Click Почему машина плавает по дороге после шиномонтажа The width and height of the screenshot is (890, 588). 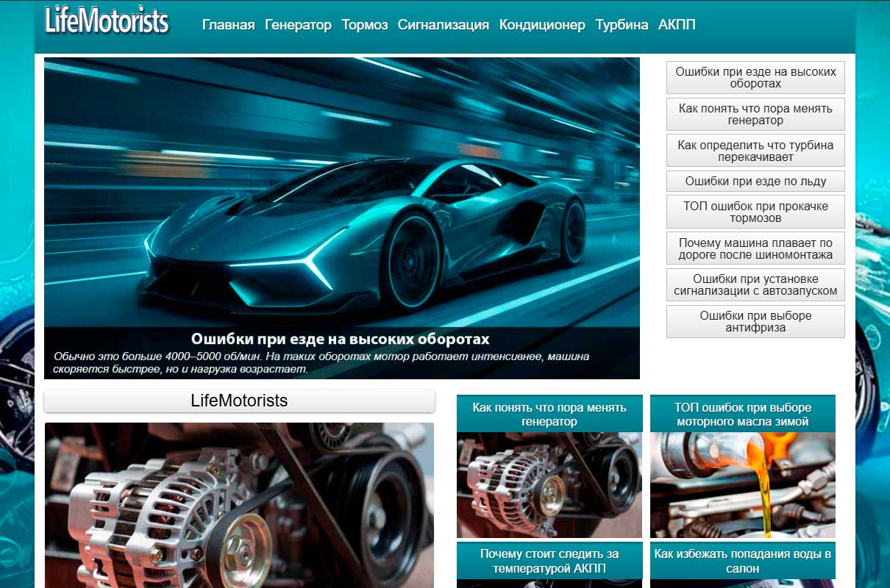pos(755,248)
